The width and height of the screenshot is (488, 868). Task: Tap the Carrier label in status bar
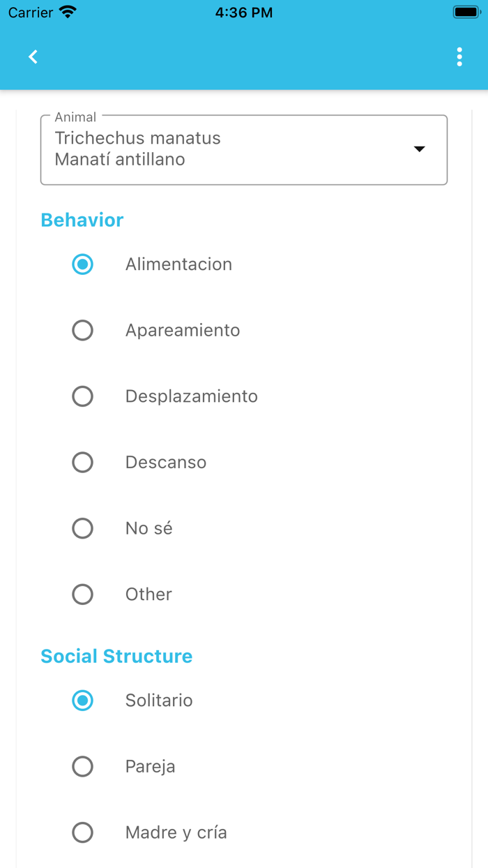31,13
